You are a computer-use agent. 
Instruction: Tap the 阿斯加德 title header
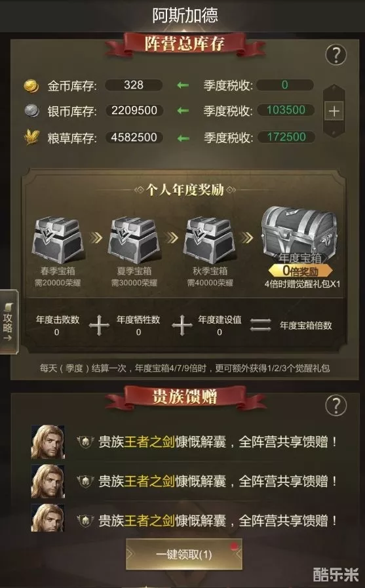[x=185, y=15]
